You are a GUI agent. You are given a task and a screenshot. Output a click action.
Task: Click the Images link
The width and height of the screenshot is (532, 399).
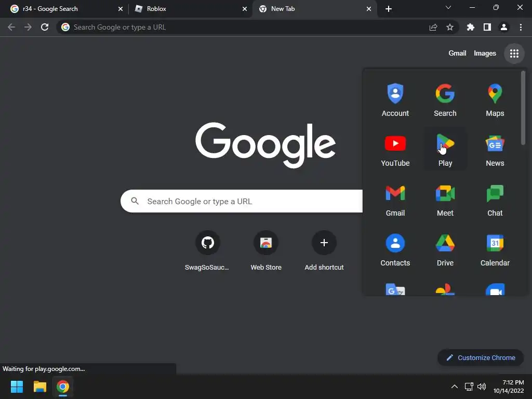point(485,54)
